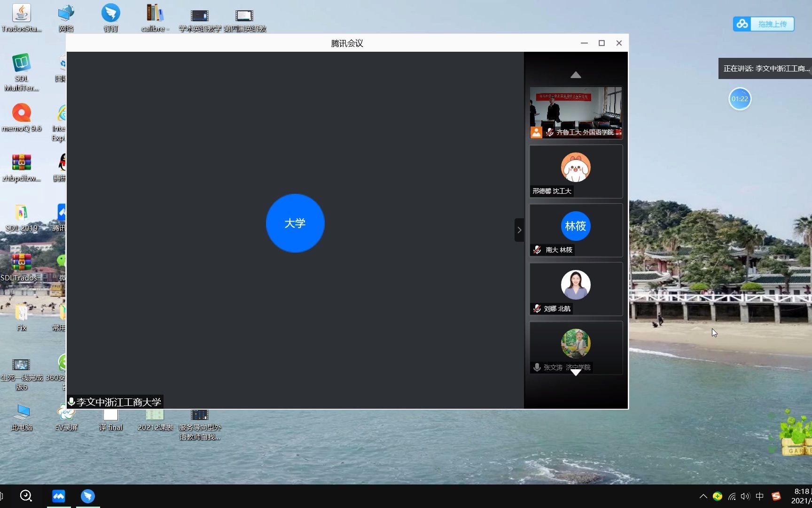
Task: Open the 钉钉 DingTalk desktop icon
Action: point(110,18)
